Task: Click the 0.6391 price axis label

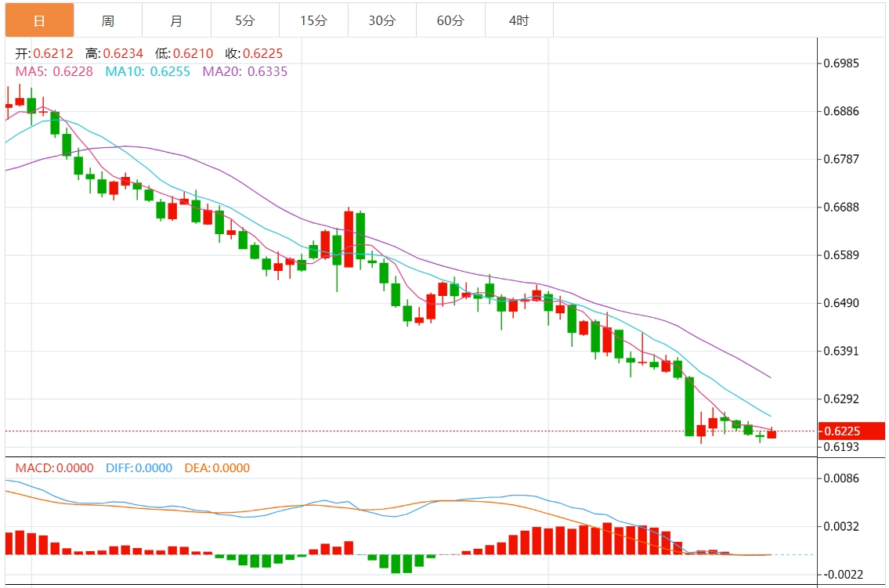Action: [x=841, y=352]
